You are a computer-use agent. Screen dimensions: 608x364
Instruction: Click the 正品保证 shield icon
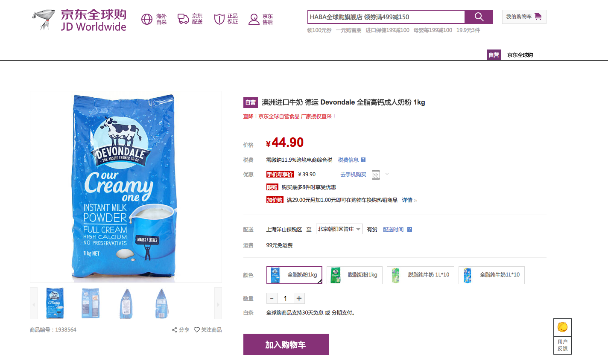click(219, 19)
